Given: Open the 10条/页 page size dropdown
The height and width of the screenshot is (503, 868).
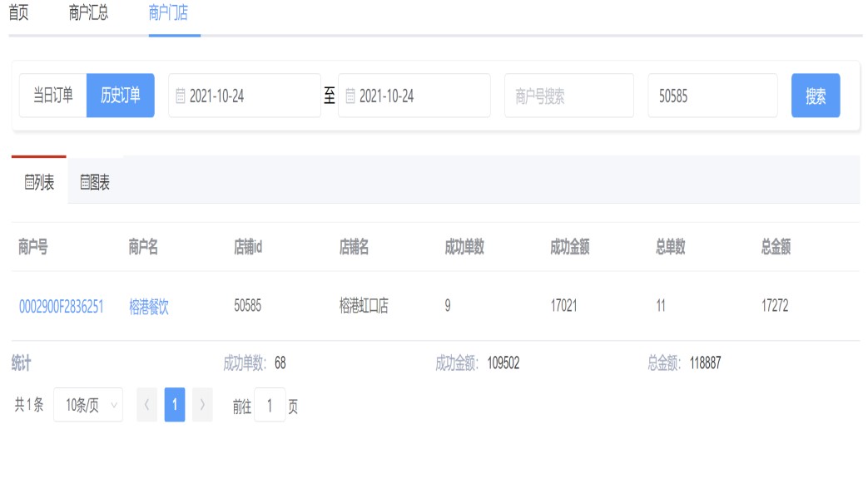Looking at the screenshot, I should [x=88, y=405].
